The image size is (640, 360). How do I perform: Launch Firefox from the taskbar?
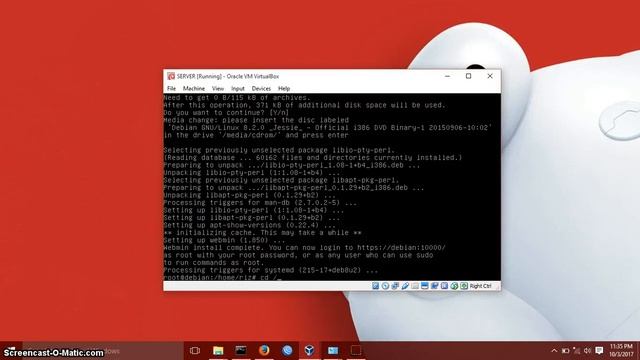point(264,351)
